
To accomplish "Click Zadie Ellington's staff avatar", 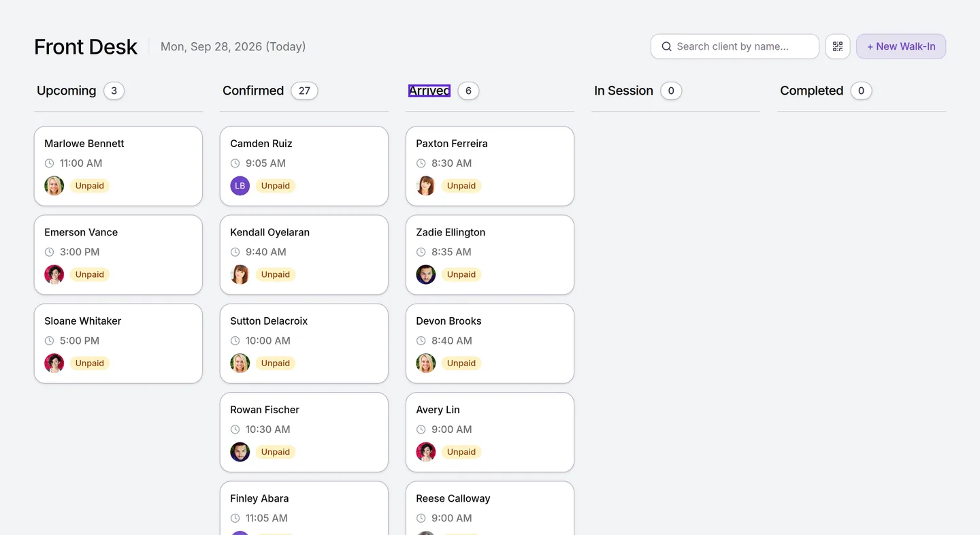I will tap(426, 274).
